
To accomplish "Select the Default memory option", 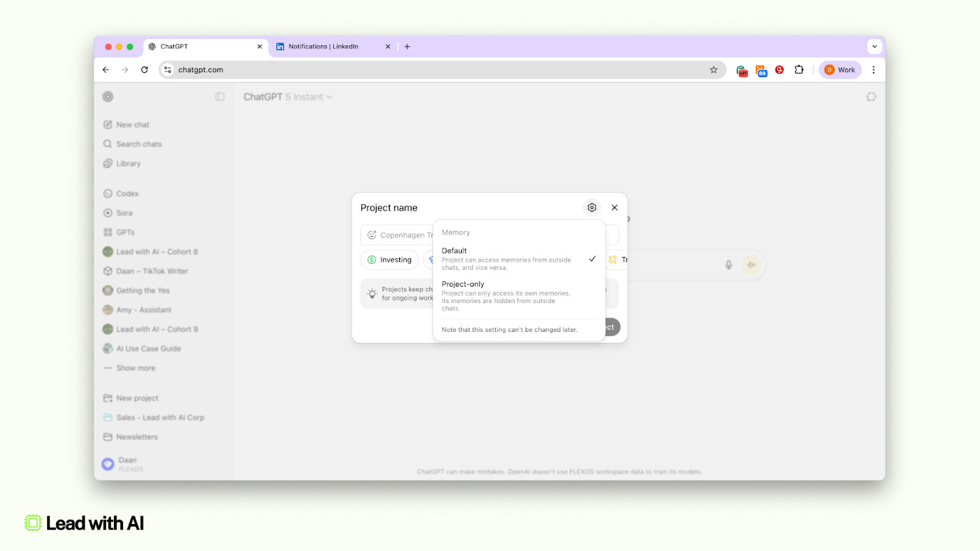I will tap(519, 259).
